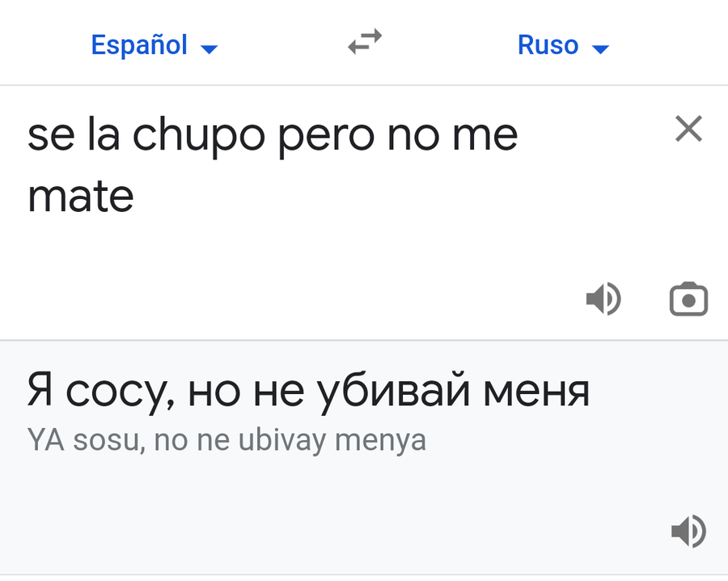This screenshot has width=728, height=581.
Task: Swap the source and target languages
Action: 365,42
